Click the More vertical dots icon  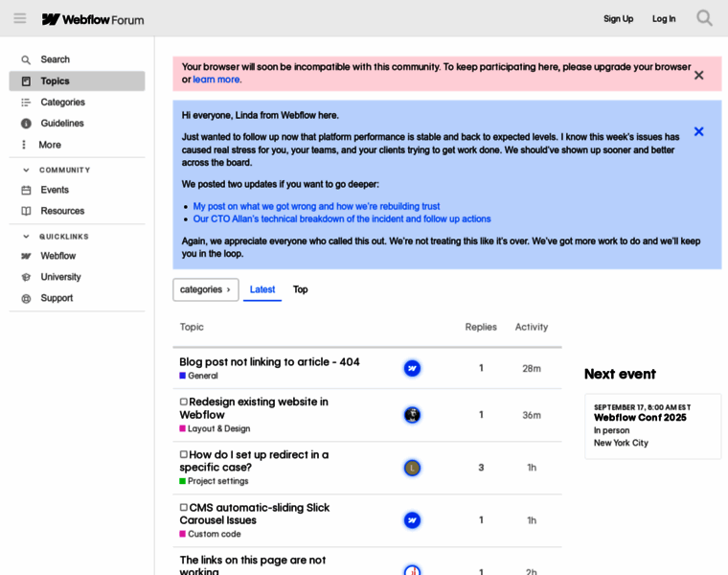point(24,145)
